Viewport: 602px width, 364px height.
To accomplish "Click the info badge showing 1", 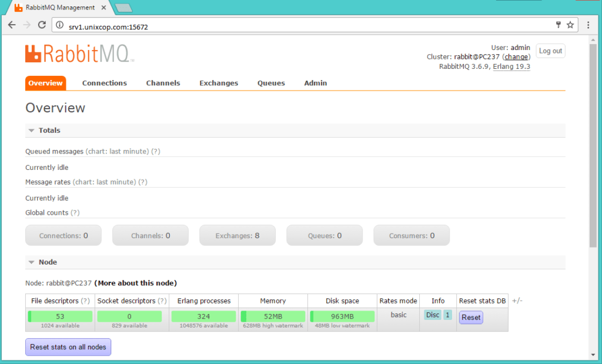I will pos(447,315).
